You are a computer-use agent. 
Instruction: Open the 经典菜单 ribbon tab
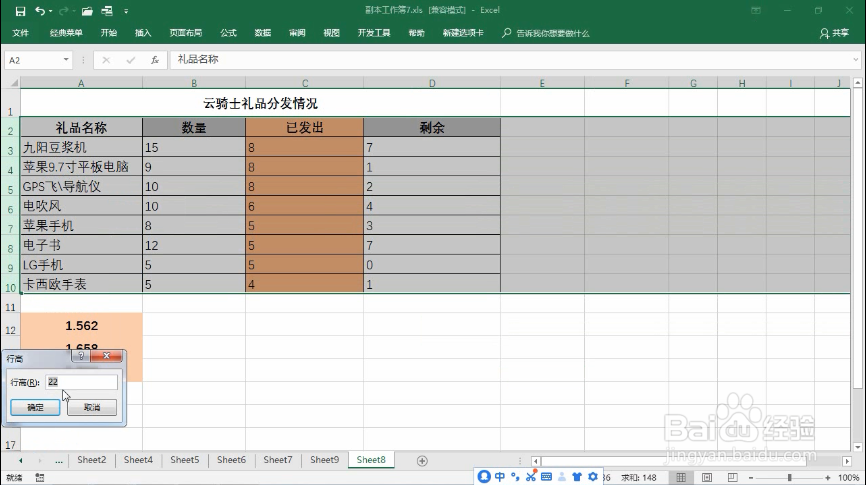[66, 33]
